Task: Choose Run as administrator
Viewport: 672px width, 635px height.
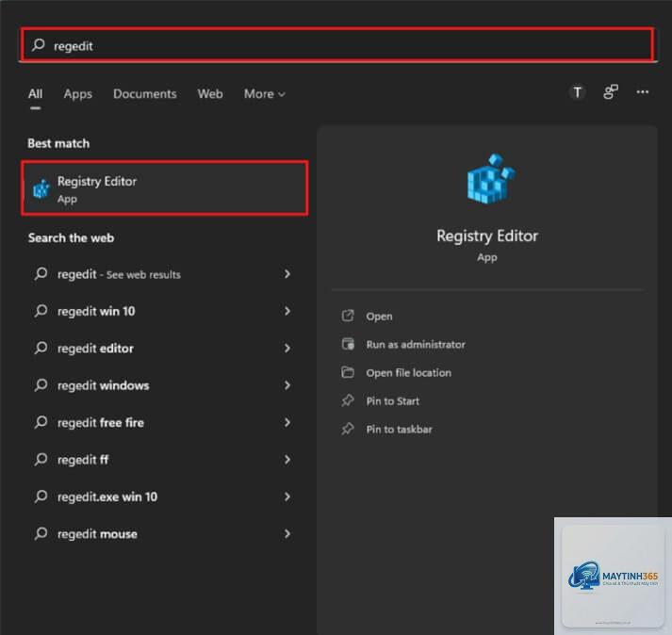Action: (x=416, y=345)
